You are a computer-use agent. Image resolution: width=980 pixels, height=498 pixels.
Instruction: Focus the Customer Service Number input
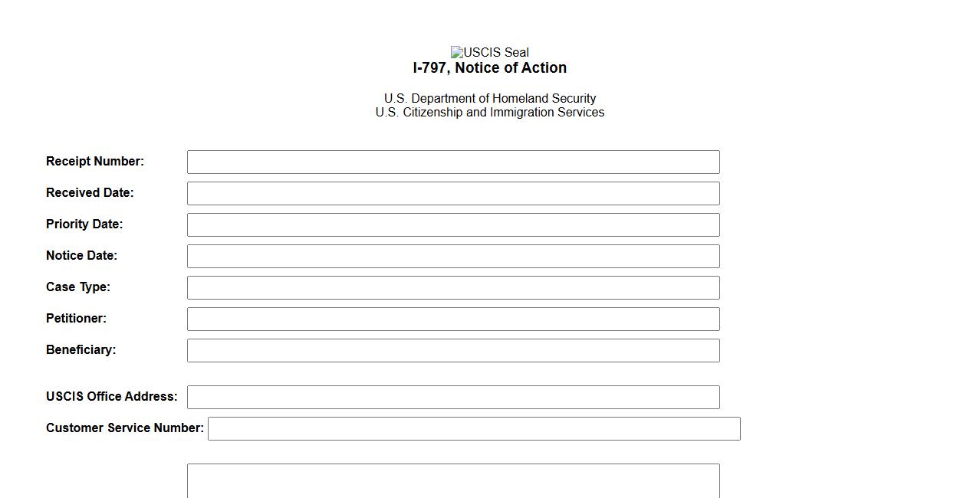pyautogui.click(x=474, y=428)
